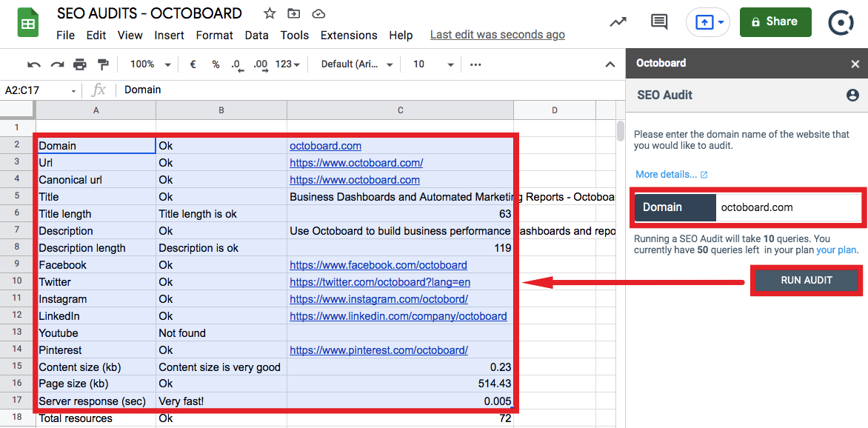Select column A header
Viewport: 868px width, 428px height.
96,111
